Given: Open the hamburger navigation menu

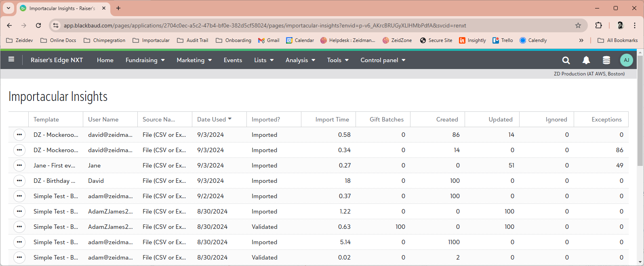Looking at the screenshot, I should point(11,60).
